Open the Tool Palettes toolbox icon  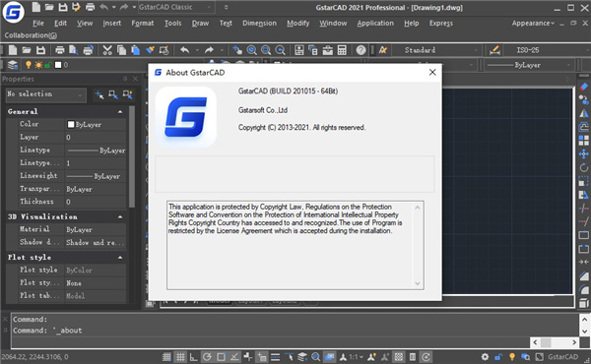pyautogui.click(x=328, y=50)
